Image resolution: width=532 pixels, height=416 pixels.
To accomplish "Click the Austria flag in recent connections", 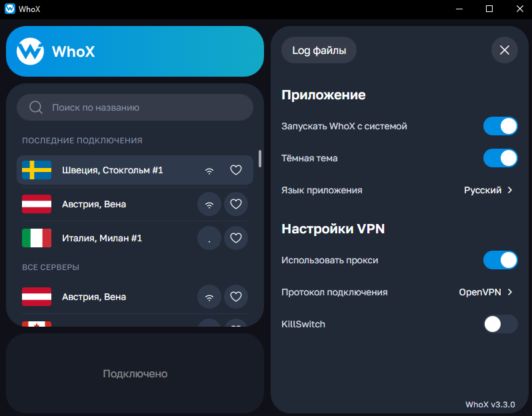I will click(x=37, y=204).
